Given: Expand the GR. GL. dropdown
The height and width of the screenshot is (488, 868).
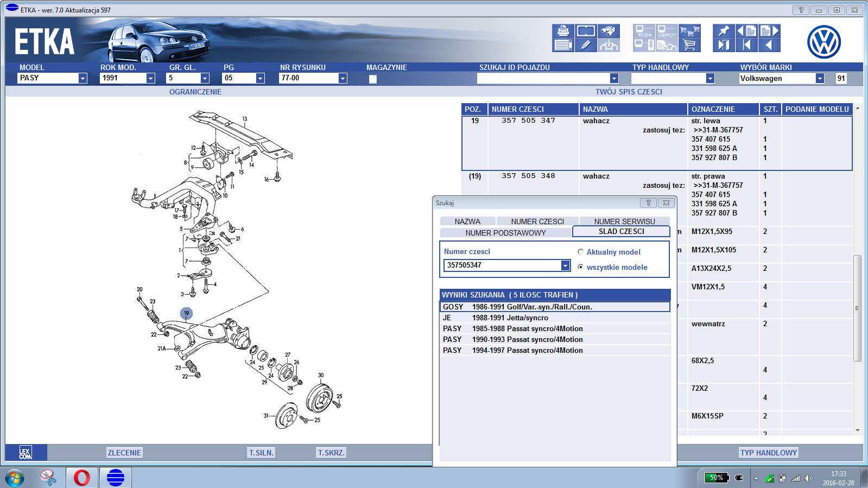Looking at the screenshot, I should pos(205,78).
